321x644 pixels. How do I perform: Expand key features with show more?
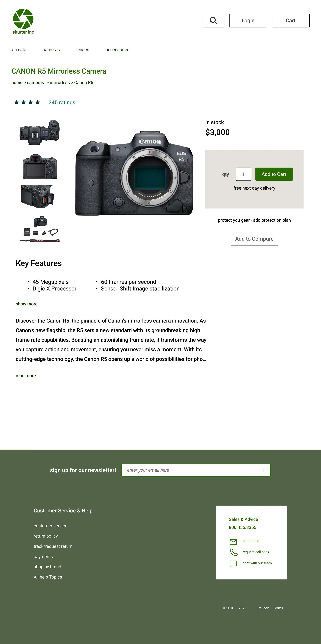(x=27, y=304)
